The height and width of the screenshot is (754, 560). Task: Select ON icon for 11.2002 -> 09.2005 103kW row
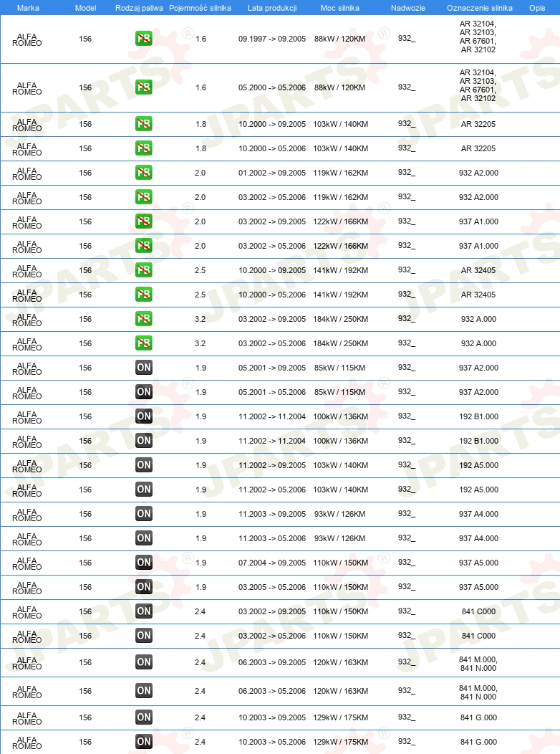click(x=144, y=465)
